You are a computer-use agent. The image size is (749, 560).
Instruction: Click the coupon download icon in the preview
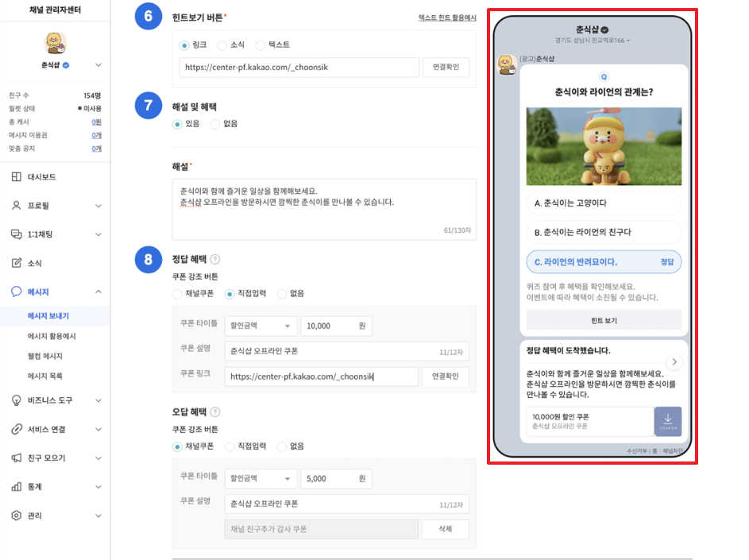pos(668,421)
